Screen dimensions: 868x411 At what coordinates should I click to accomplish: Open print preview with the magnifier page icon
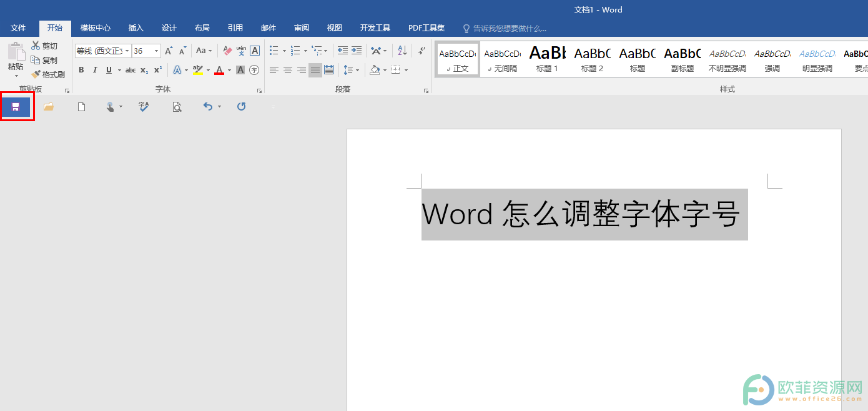click(177, 107)
